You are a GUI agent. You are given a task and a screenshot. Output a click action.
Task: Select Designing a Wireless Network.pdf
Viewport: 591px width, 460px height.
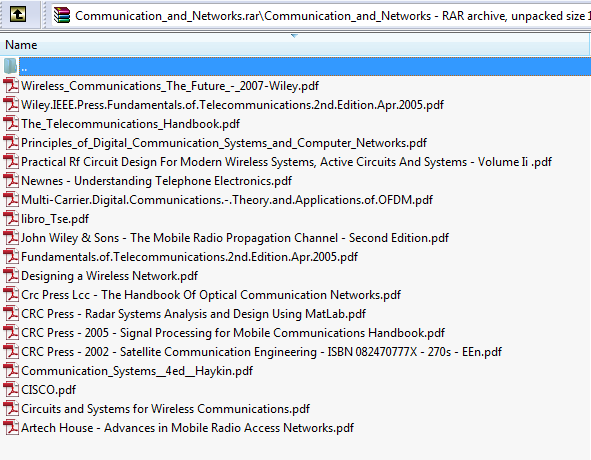tap(109, 276)
